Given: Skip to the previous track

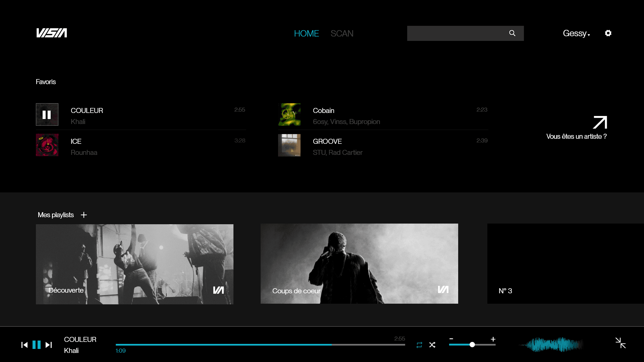Looking at the screenshot, I should point(24,345).
